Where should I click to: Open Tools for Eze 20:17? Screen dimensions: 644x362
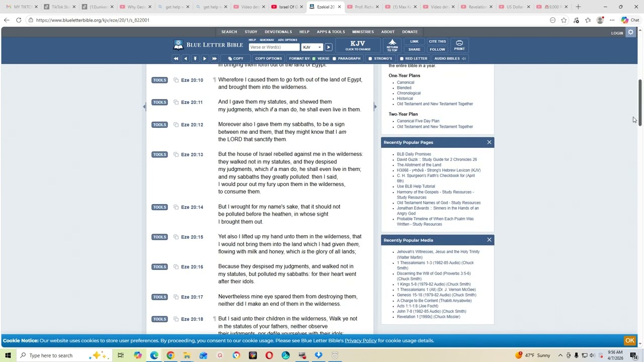click(x=159, y=297)
